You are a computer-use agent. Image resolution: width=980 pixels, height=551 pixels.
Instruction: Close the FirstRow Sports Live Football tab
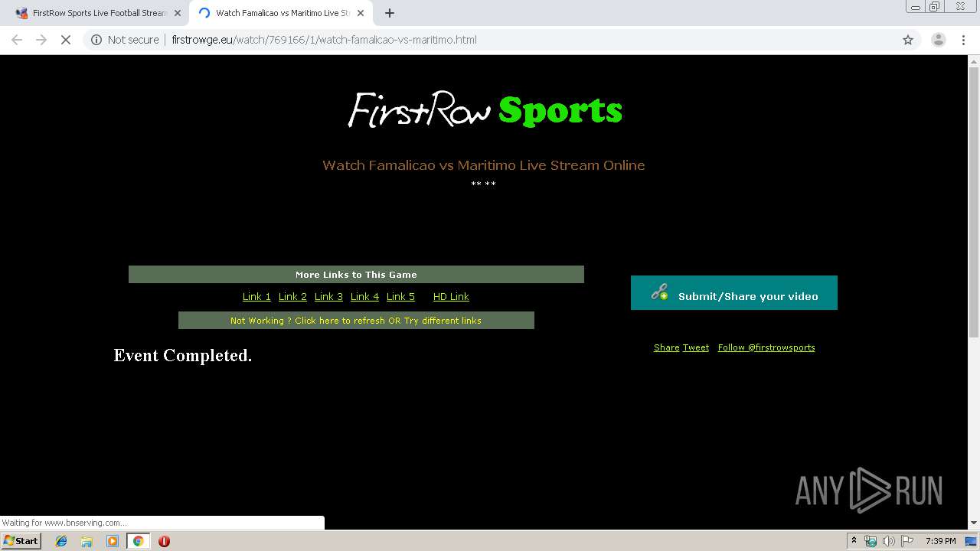[178, 13]
